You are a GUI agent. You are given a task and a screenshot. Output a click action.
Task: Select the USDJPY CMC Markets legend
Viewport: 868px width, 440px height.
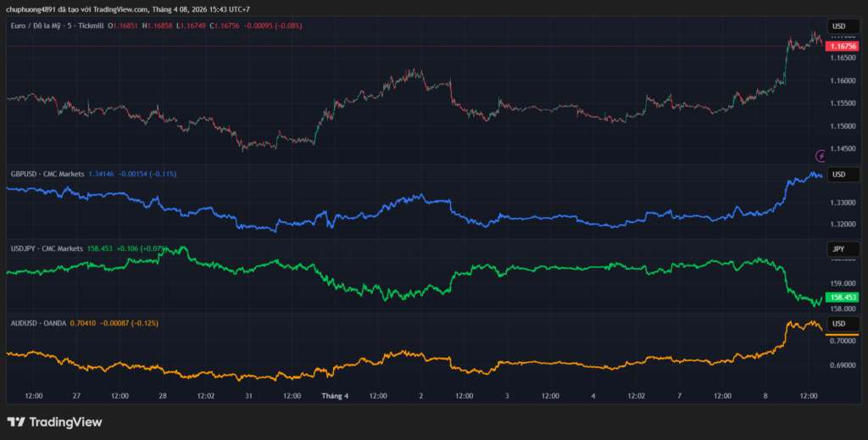pyautogui.click(x=47, y=248)
